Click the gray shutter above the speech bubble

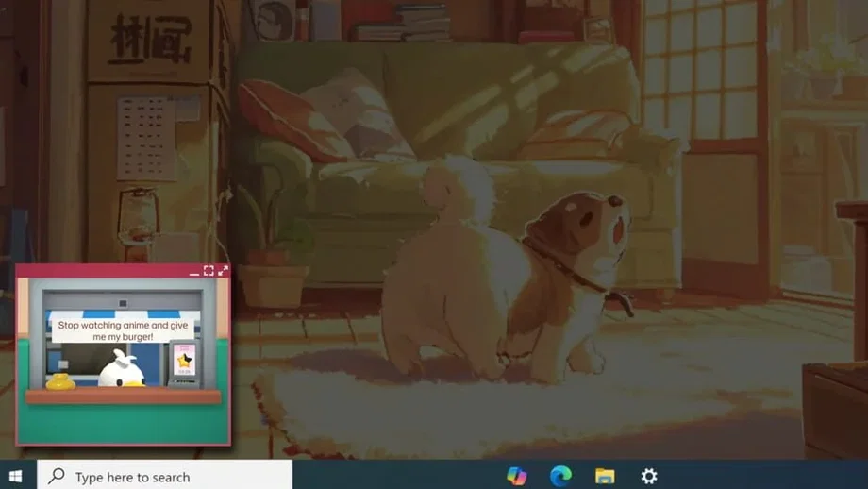[123, 301]
